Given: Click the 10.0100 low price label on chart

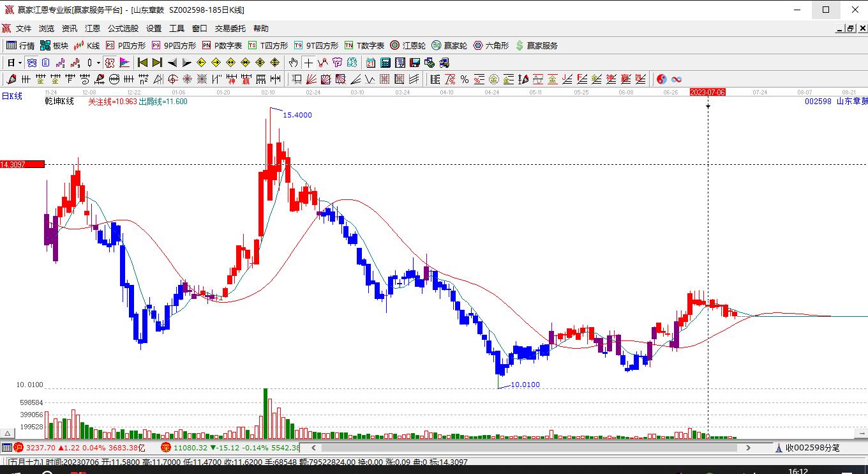Looking at the screenshot, I should pos(525,385).
